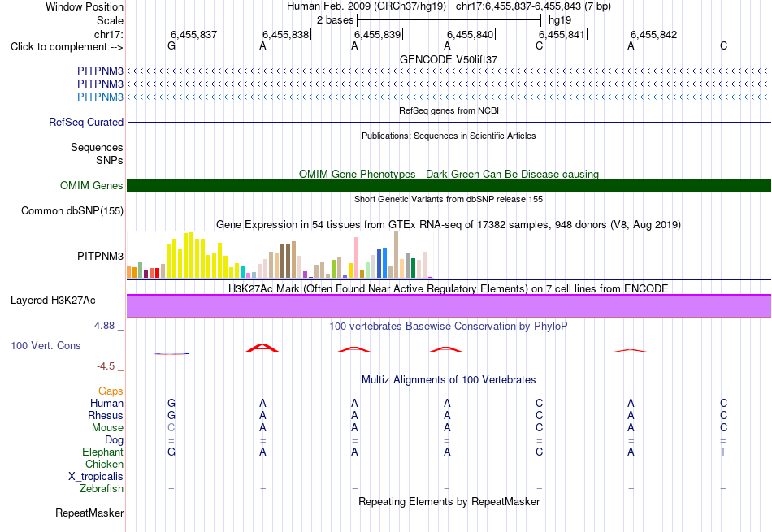Click the "RefSeq genes from NCBI" title
Image resolution: width=772 pixels, height=532 pixels.
(x=449, y=110)
